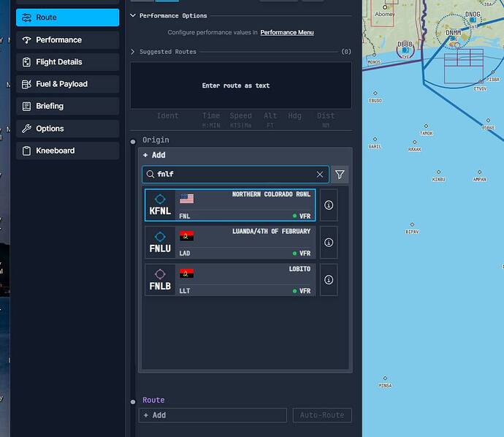
Task: Select FNLU Luanda/4th of February result
Action: 230,243
